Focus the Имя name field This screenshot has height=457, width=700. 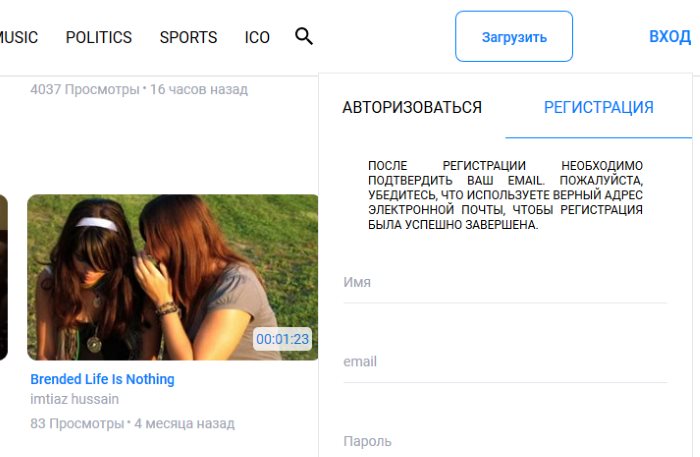pos(504,283)
